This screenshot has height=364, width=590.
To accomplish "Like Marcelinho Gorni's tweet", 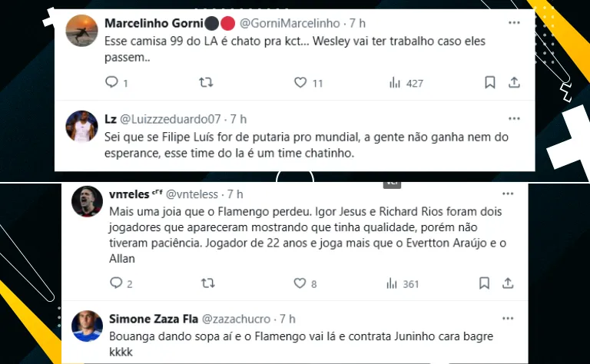I will (301, 82).
